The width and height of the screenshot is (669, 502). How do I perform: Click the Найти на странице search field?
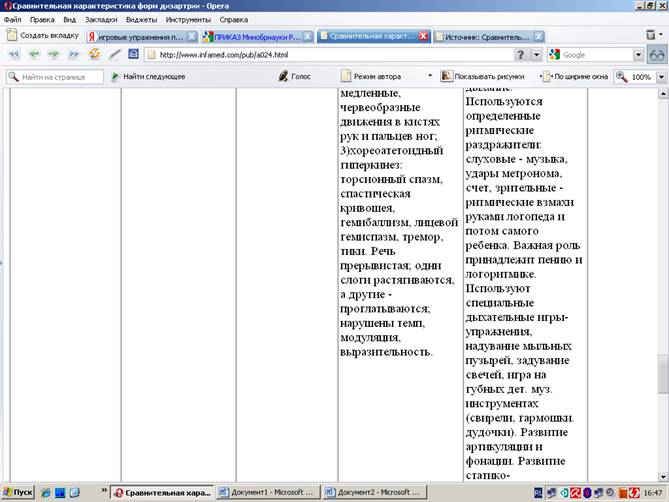point(60,76)
